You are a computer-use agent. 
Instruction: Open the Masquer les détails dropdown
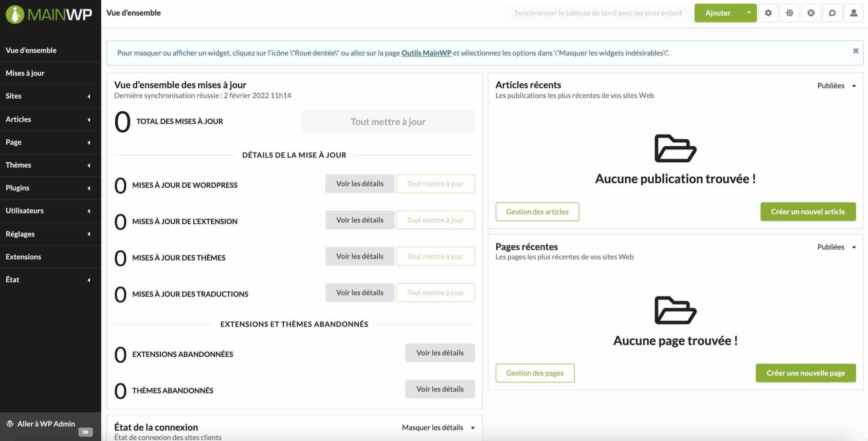(x=438, y=427)
